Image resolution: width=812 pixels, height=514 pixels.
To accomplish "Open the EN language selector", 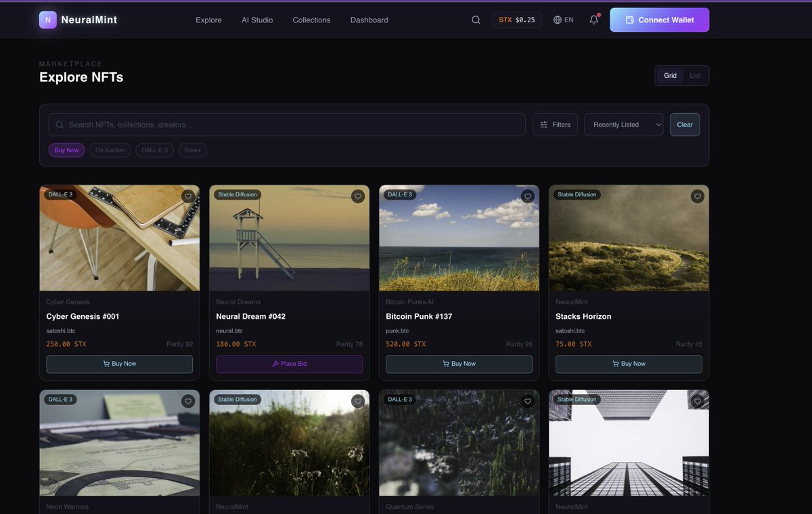I will click(564, 20).
